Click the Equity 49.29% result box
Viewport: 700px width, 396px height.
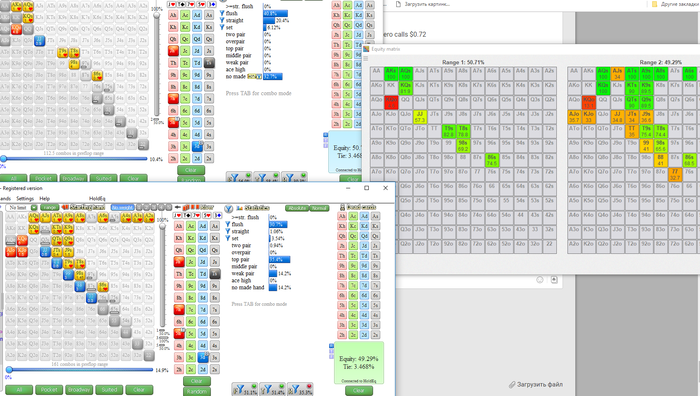pos(359,363)
